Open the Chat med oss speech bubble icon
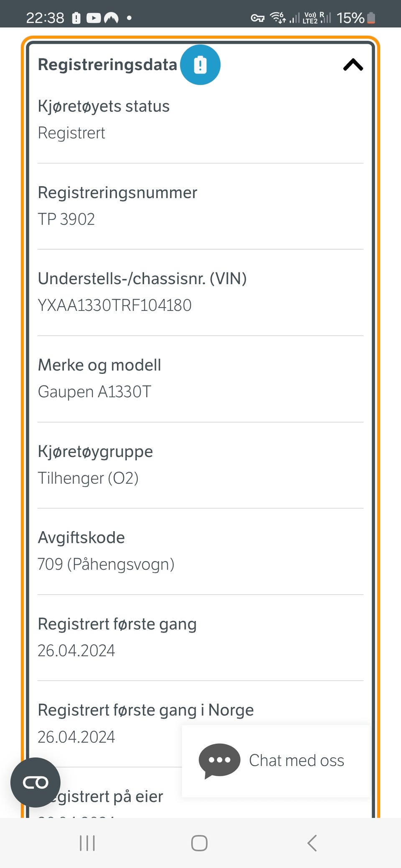 pos(219,761)
